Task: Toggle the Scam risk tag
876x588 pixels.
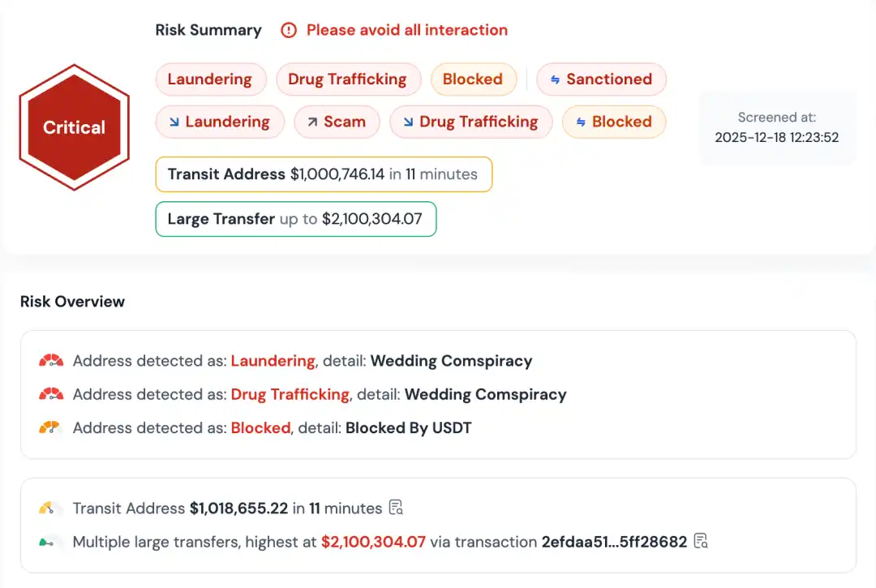Action: (x=337, y=121)
